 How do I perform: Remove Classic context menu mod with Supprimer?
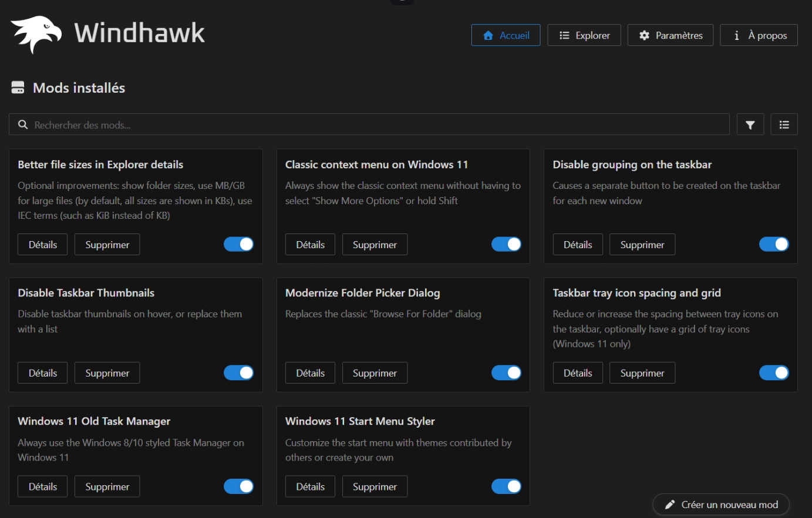pos(375,245)
